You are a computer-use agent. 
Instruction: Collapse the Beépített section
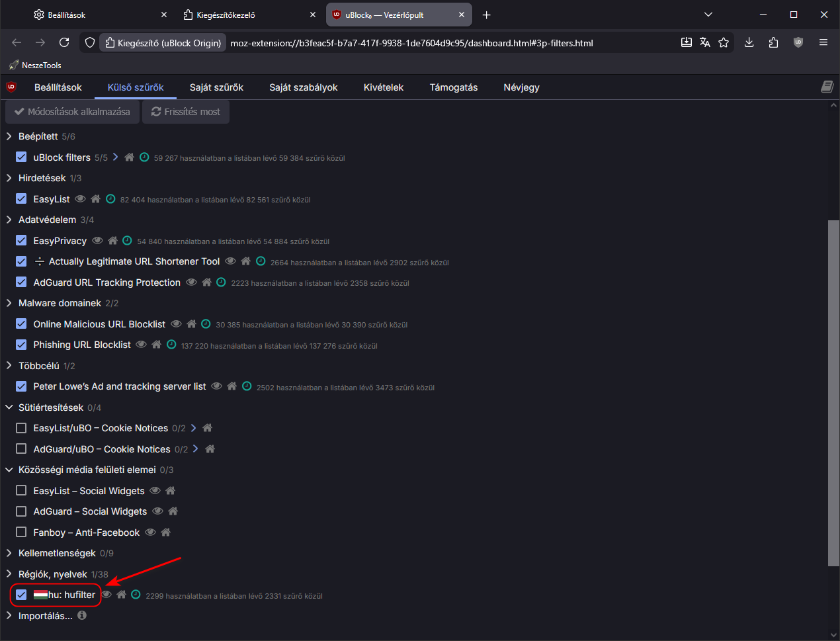(x=9, y=136)
